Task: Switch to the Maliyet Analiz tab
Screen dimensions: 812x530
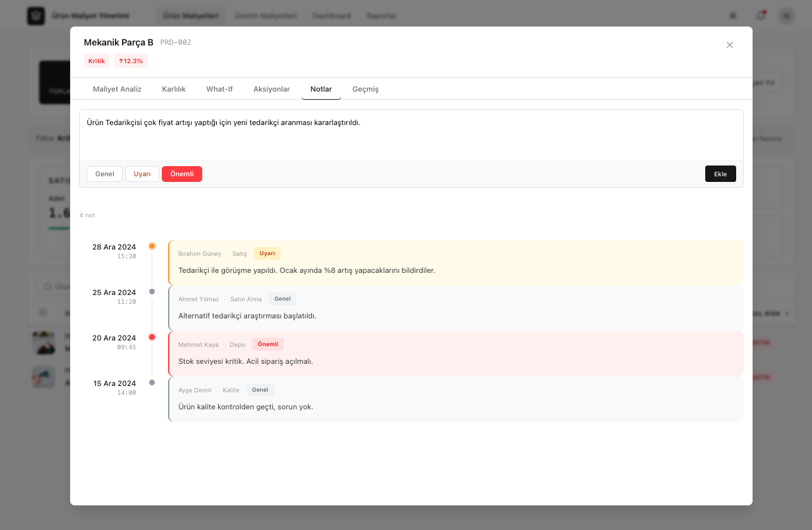Action: (117, 89)
